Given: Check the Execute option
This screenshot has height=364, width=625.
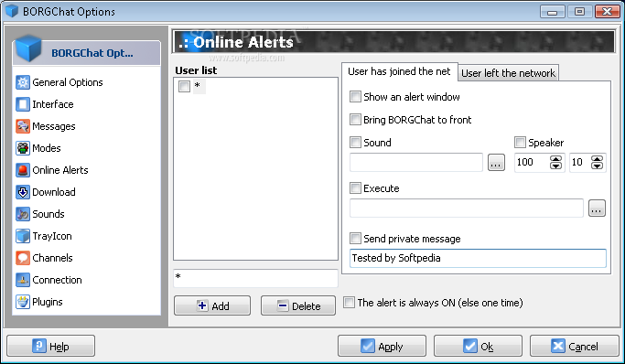Looking at the screenshot, I should (x=355, y=187).
